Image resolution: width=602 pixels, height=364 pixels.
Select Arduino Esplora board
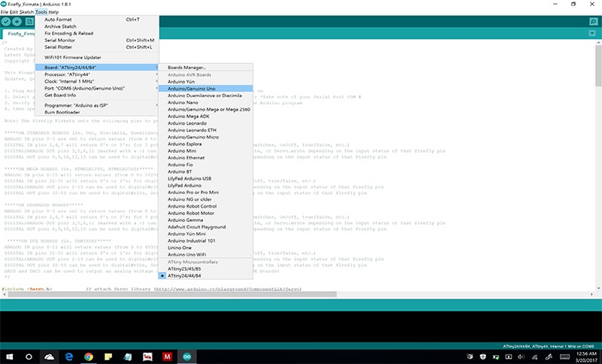click(x=205, y=144)
